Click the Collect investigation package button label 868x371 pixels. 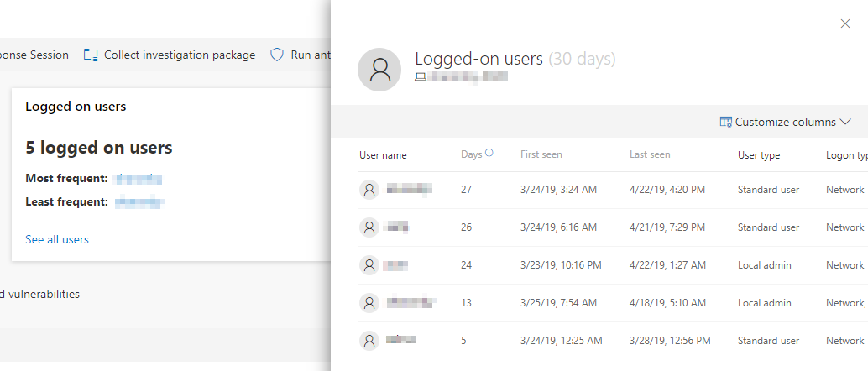point(179,55)
